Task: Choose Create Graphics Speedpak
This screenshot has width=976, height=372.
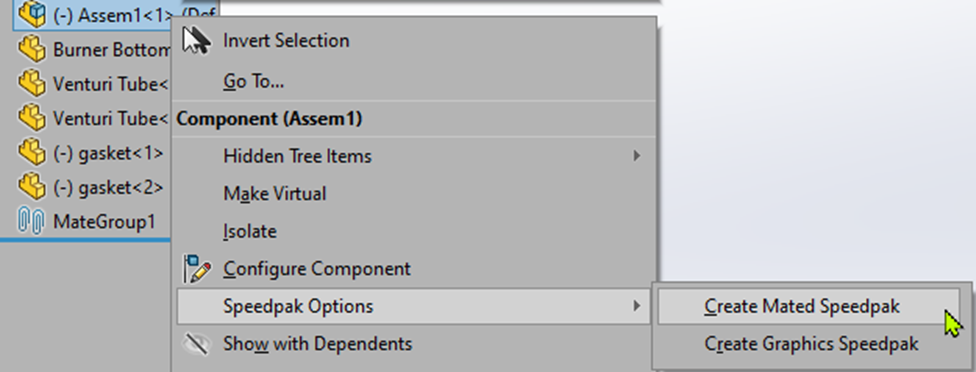Action: (x=809, y=343)
